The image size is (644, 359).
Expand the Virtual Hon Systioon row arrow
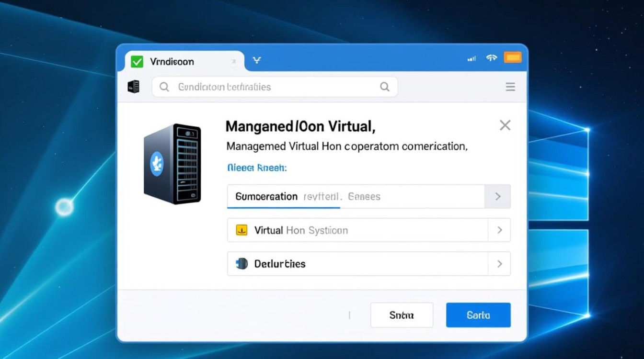click(x=499, y=230)
